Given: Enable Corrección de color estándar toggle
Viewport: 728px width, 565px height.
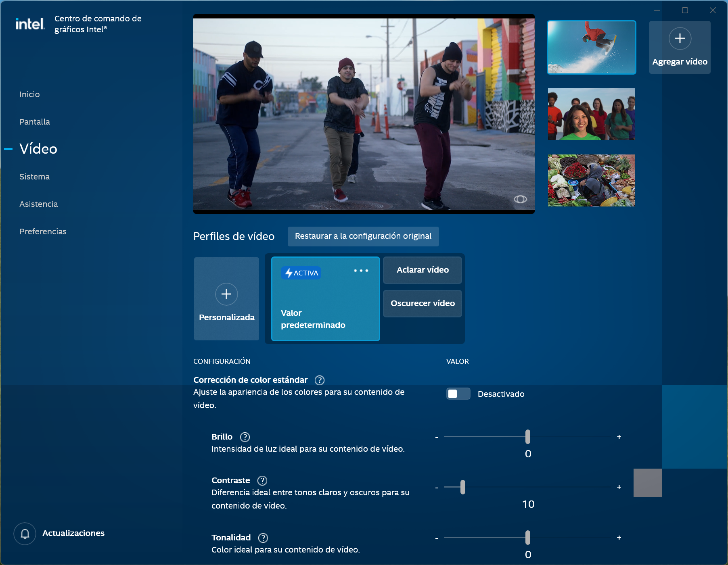Looking at the screenshot, I should pos(458,394).
